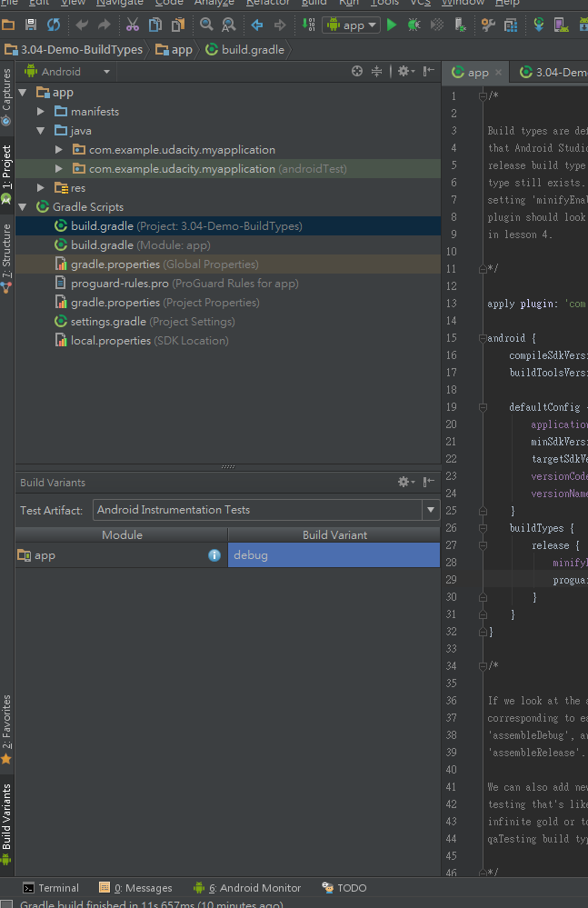Click the Collapse All icon in the Project panel

click(377, 71)
